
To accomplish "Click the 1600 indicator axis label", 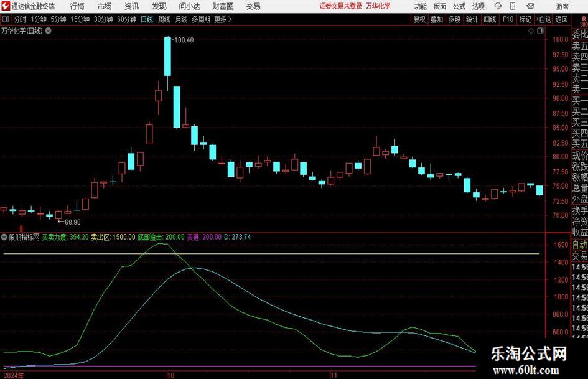I will pyautogui.click(x=561, y=245).
